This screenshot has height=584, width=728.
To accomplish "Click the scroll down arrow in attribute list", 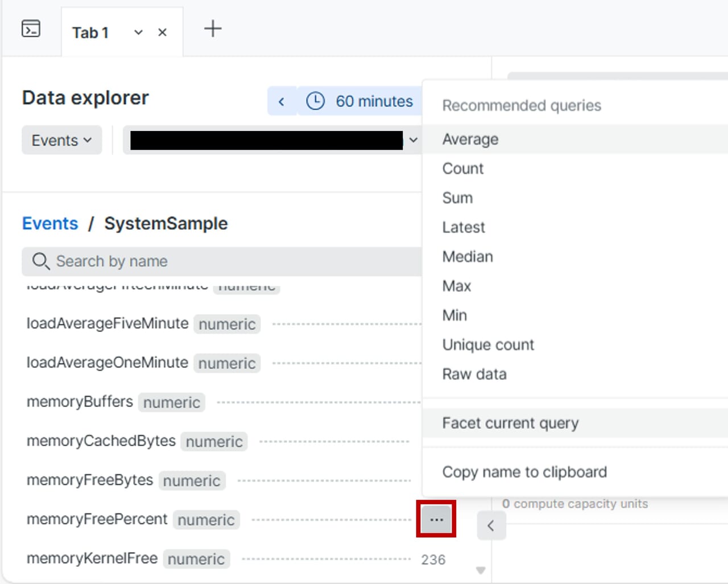I will (481, 570).
